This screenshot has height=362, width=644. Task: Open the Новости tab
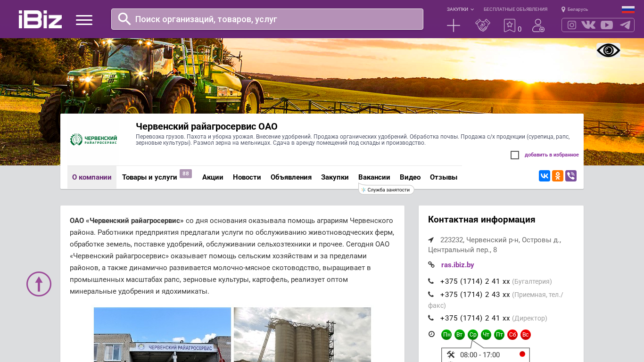point(247,177)
